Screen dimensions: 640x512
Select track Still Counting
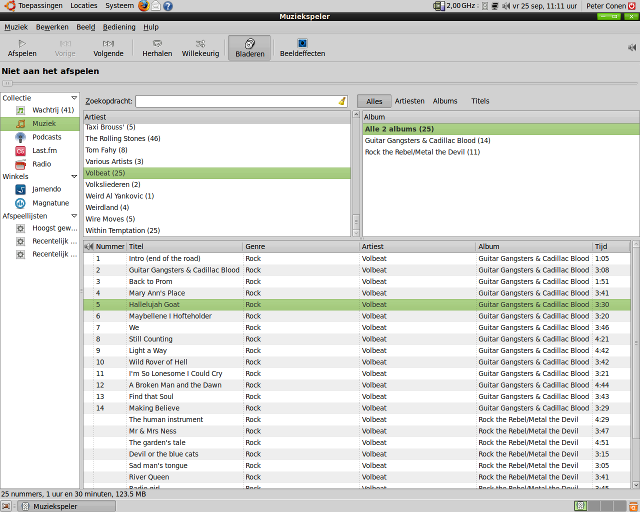357,339
